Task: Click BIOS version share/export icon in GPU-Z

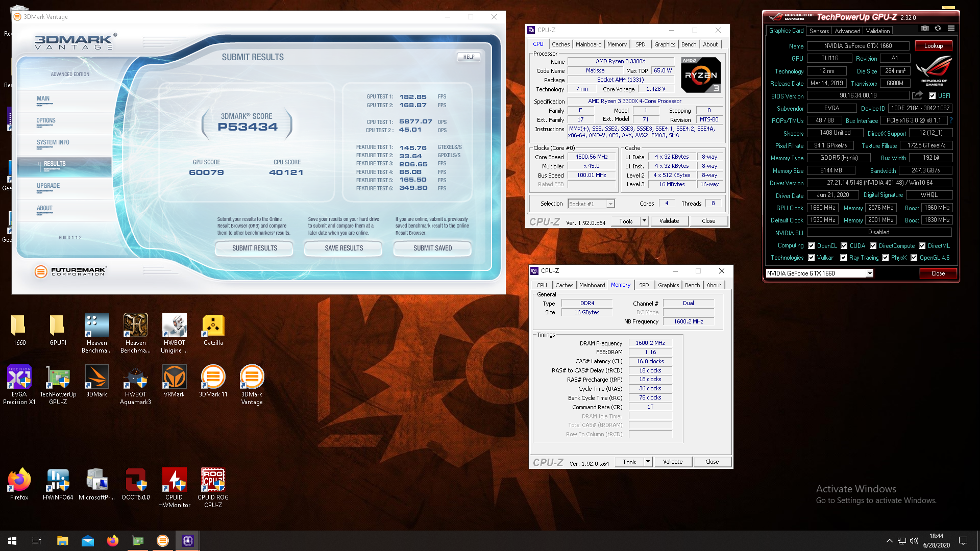Action: pyautogui.click(x=917, y=95)
